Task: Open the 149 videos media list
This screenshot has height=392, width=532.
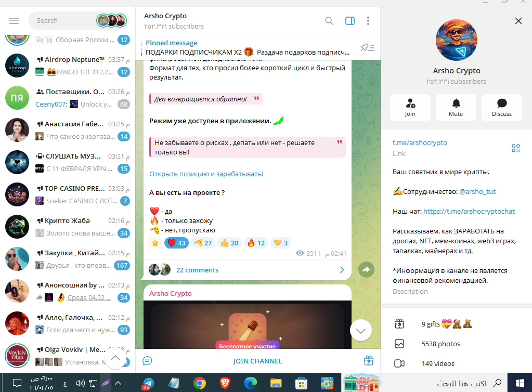Action: [x=457, y=363]
